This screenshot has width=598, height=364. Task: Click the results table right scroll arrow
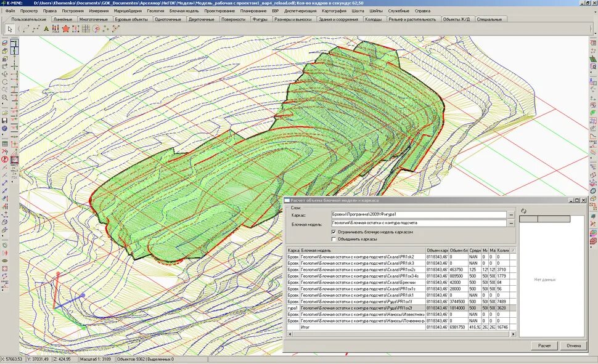coord(513,334)
